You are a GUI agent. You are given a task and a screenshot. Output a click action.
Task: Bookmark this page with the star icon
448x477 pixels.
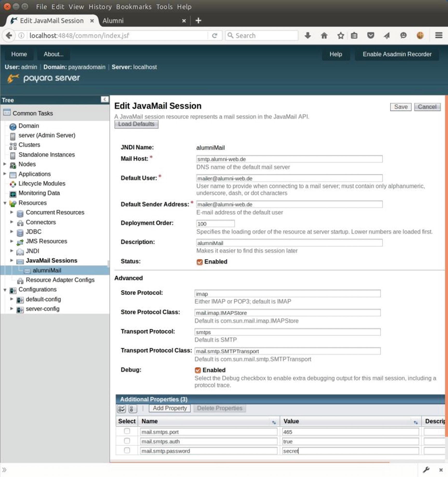tap(340, 35)
